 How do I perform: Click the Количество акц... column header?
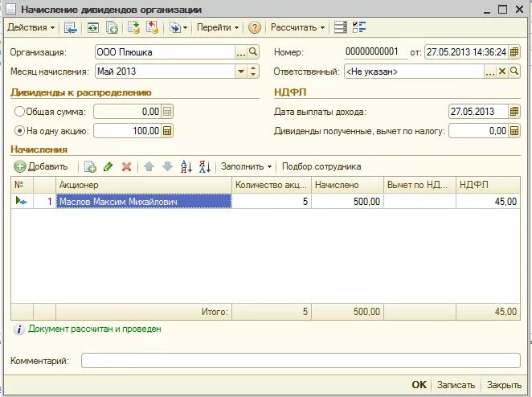click(272, 185)
